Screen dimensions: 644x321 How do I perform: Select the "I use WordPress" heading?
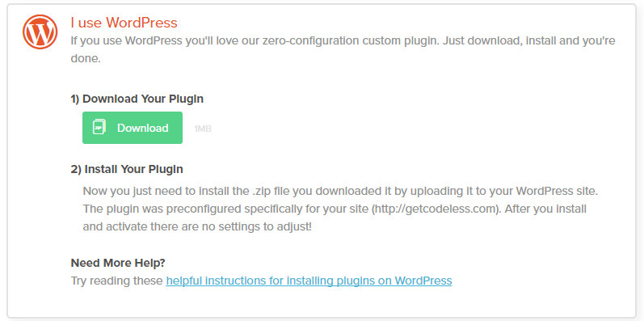pos(124,23)
